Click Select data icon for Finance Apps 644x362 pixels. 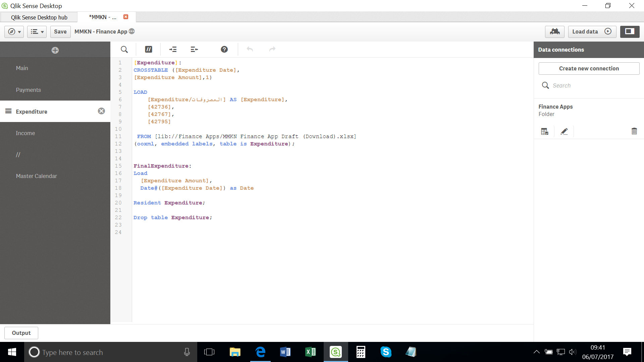pyautogui.click(x=544, y=131)
